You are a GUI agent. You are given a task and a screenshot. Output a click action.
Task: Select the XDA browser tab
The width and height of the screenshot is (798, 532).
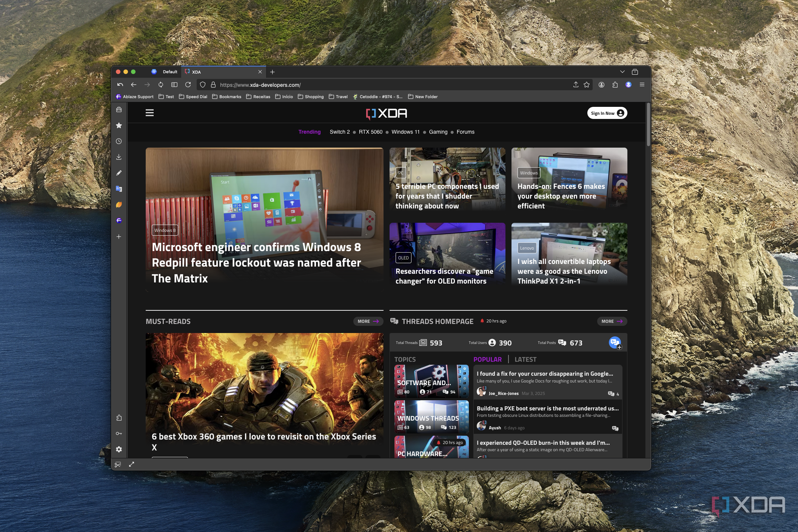tap(223, 72)
